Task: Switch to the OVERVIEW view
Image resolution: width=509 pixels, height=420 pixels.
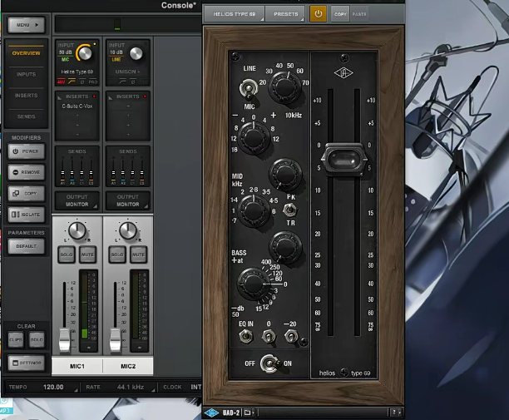Action: [27, 53]
